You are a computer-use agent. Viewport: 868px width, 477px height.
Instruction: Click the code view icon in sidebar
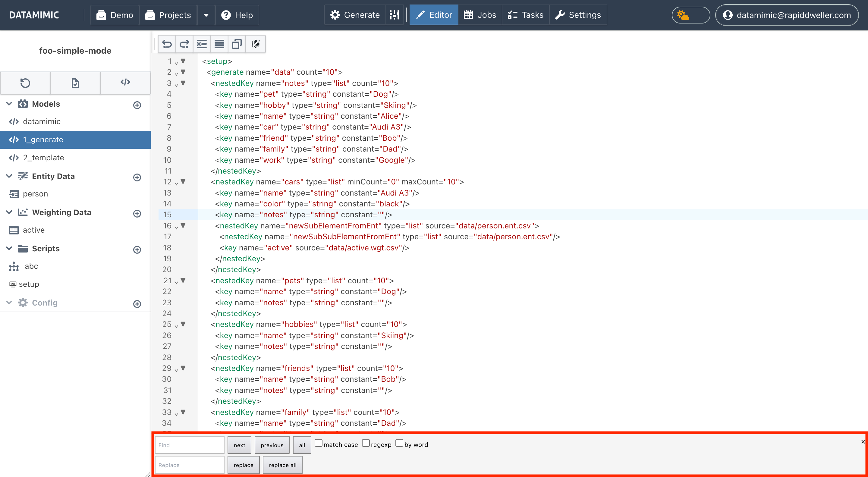pos(125,83)
